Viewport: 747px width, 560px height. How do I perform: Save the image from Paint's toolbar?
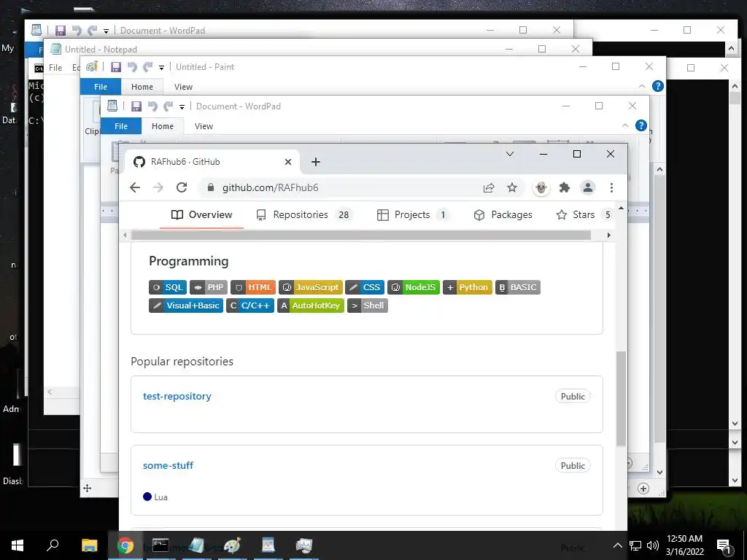(116, 67)
